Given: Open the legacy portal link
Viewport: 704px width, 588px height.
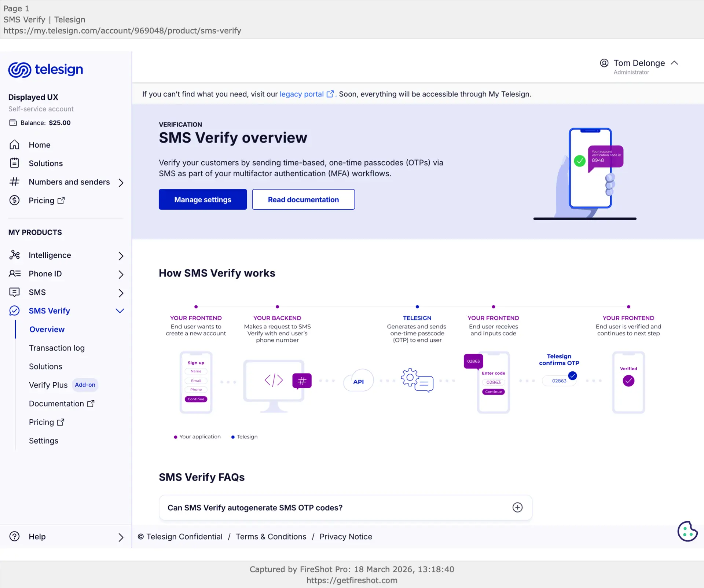Looking at the screenshot, I should 301,94.
